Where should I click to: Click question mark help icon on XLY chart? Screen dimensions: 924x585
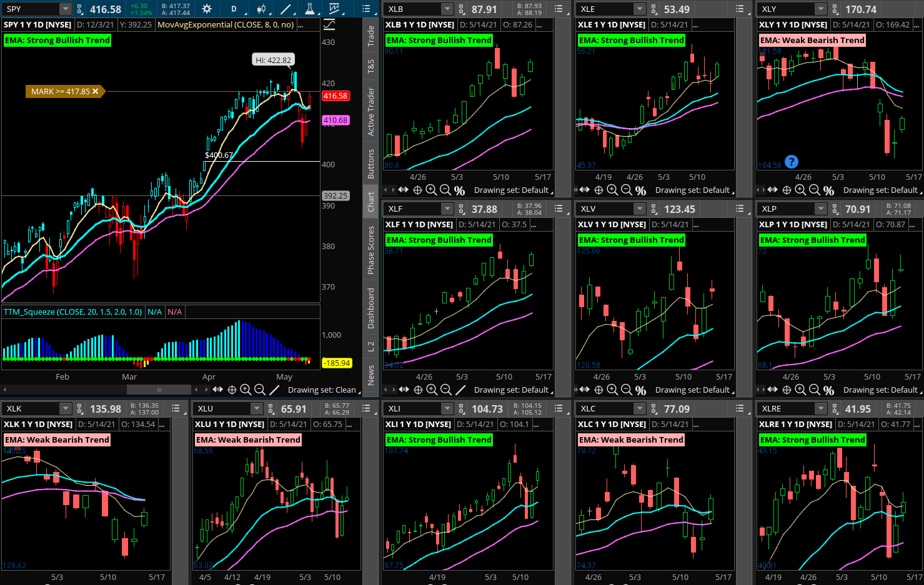pos(791,162)
